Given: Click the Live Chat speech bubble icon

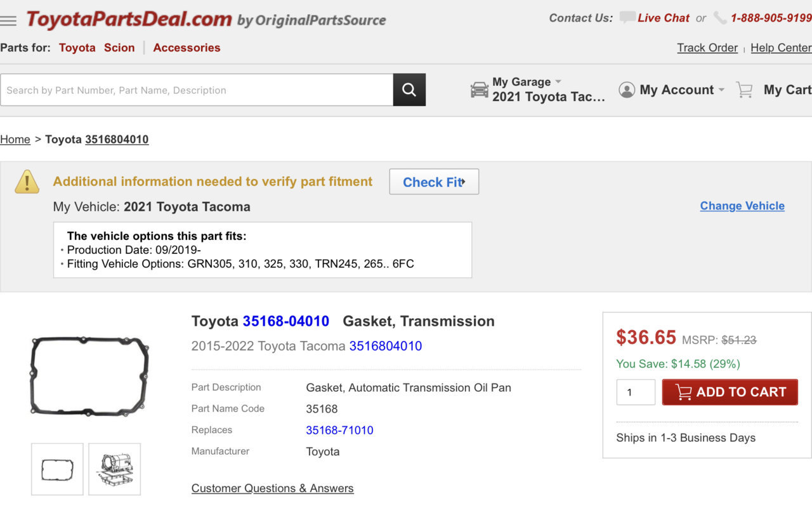Looking at the screenshot, I should pyautogui.click(x=627, y=18).
